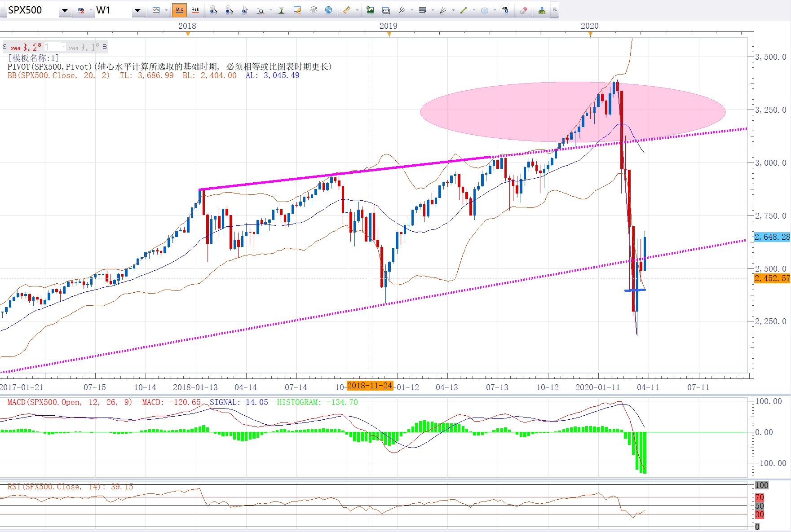Select the trend line drawing tool
The image size is (791, 532).
point(464,10)
